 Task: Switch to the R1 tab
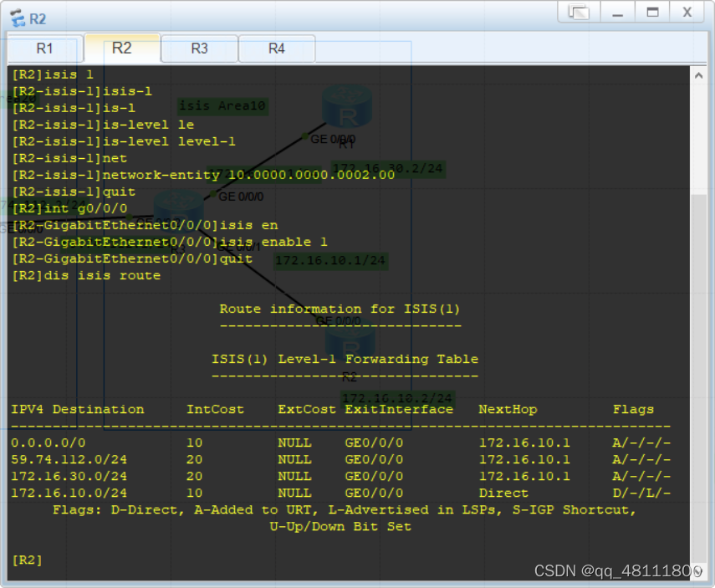tap(44, 49)
